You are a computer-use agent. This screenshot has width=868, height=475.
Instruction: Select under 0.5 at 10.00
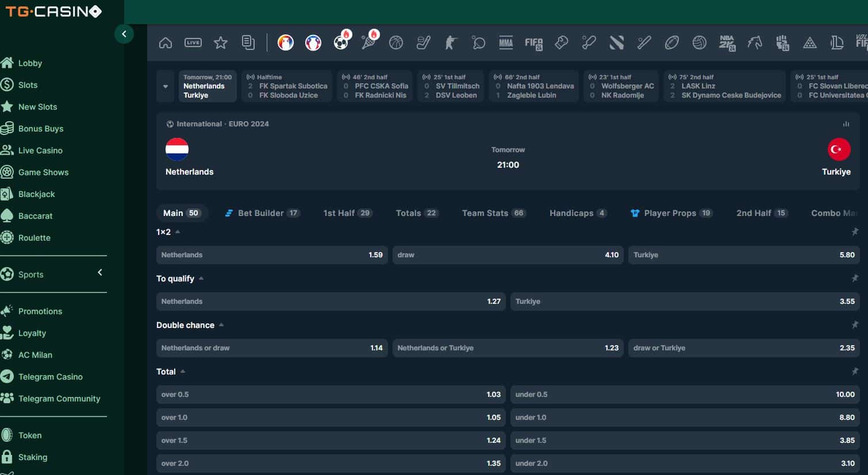(x=685, y=395)
